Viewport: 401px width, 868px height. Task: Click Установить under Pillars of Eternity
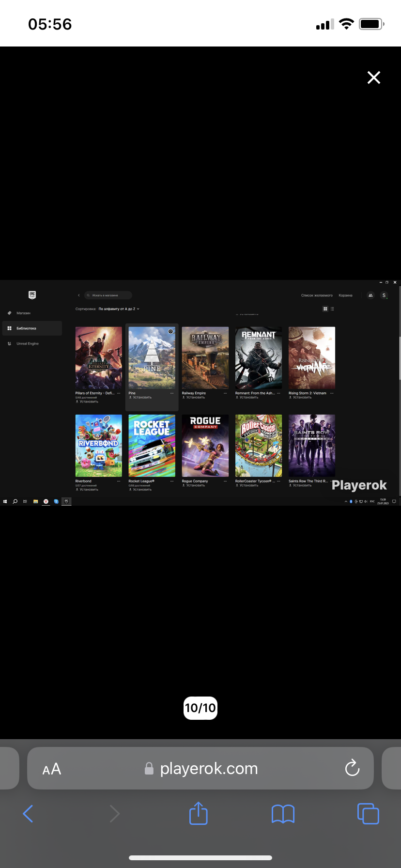[x=87, y=402]
